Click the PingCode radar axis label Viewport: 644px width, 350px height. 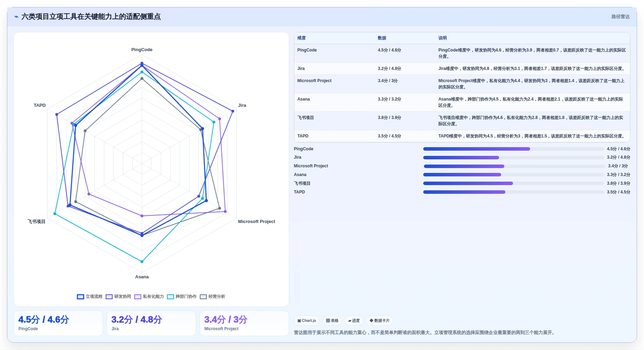tap(142, 50)
